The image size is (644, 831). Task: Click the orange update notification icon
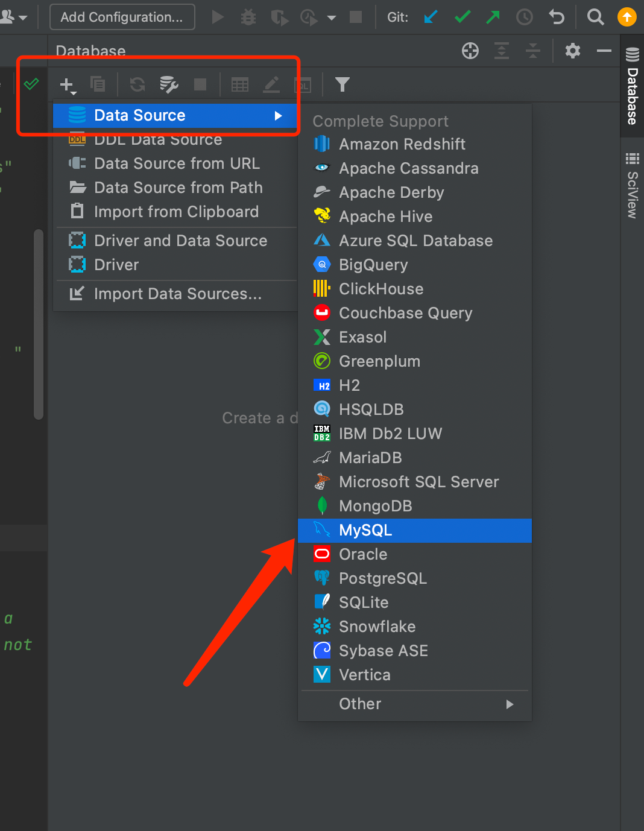[x=627, y=17]
